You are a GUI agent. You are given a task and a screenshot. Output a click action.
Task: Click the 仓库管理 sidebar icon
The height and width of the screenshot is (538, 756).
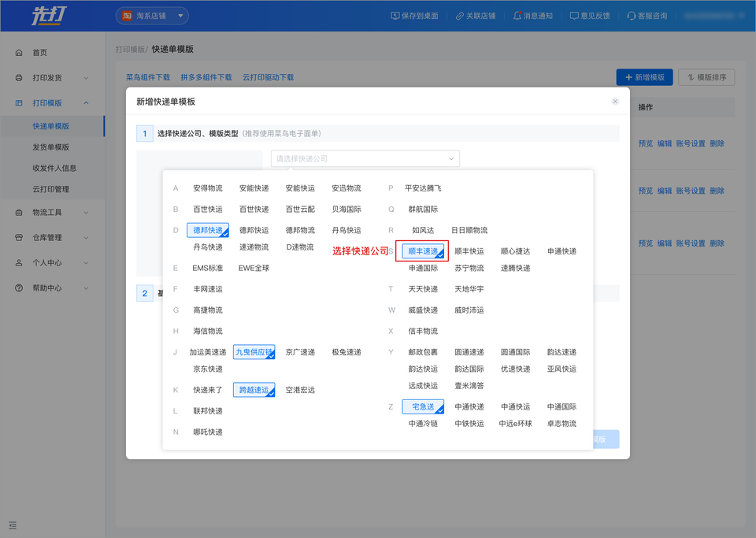pyautogui.click(x=19, y=238)
